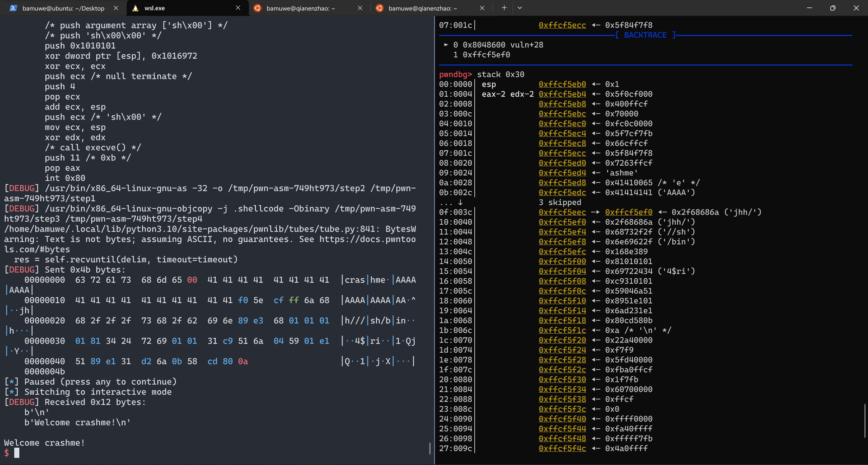868x465 pixels.
Task: Click address 0xffcf5ecc in top row
Action: 562,25
